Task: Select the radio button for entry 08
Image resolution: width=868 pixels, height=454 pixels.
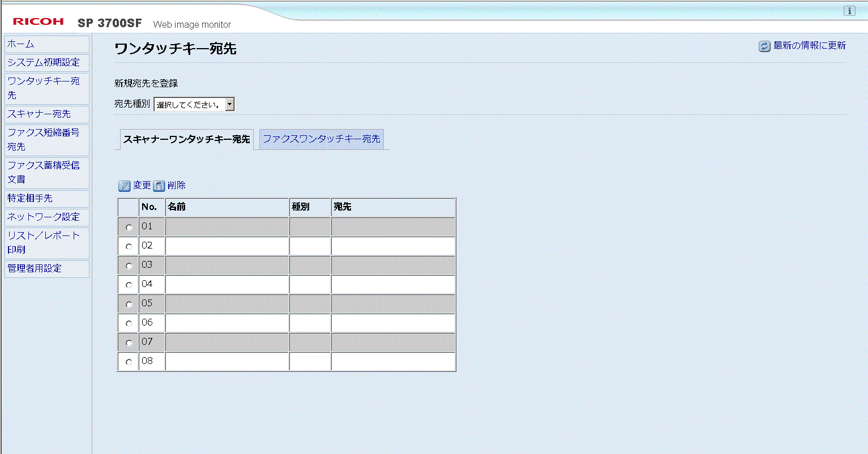Action: (129, 361)
